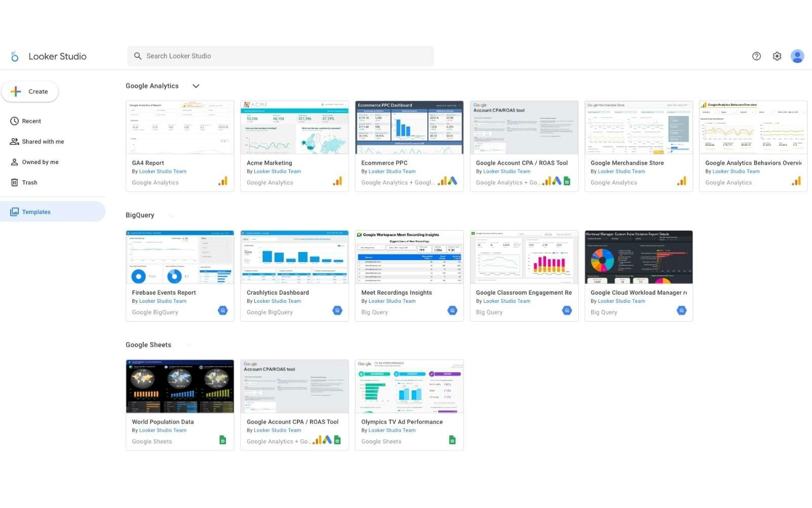Open Google Analytics Behaviors Overview thumbnail

pyautogui.click(x=753, y=128)
